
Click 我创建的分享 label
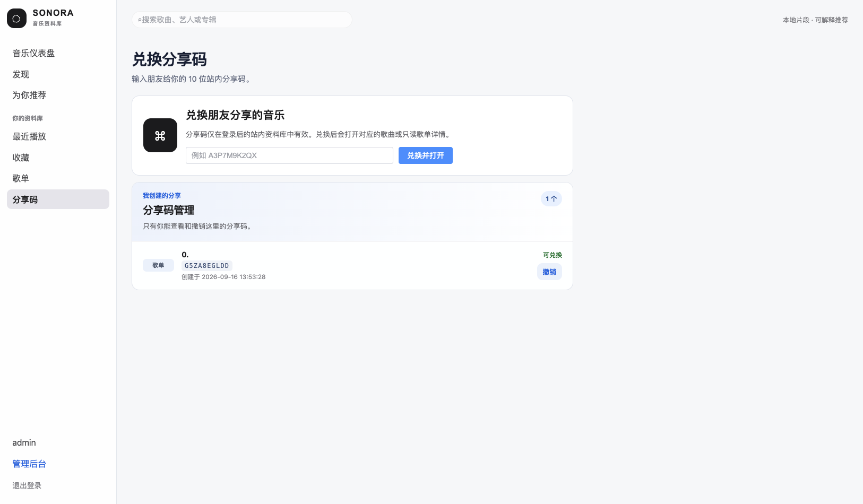click(162, 196)
